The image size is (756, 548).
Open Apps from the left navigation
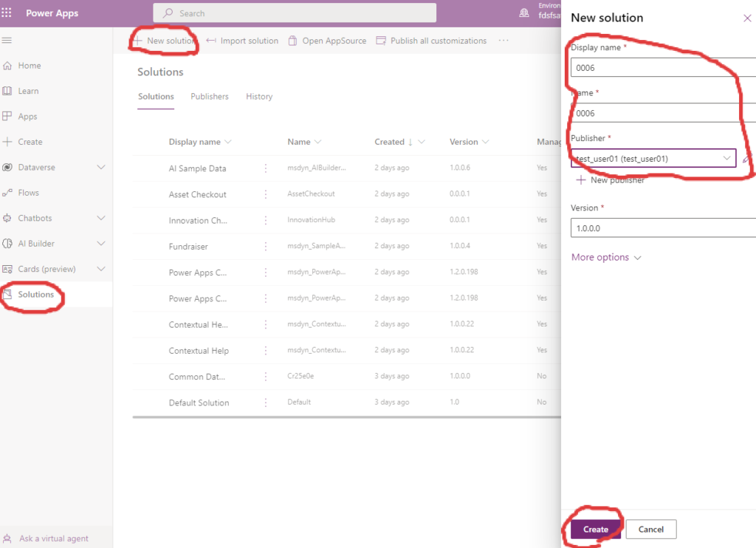(x=27, y=117)
